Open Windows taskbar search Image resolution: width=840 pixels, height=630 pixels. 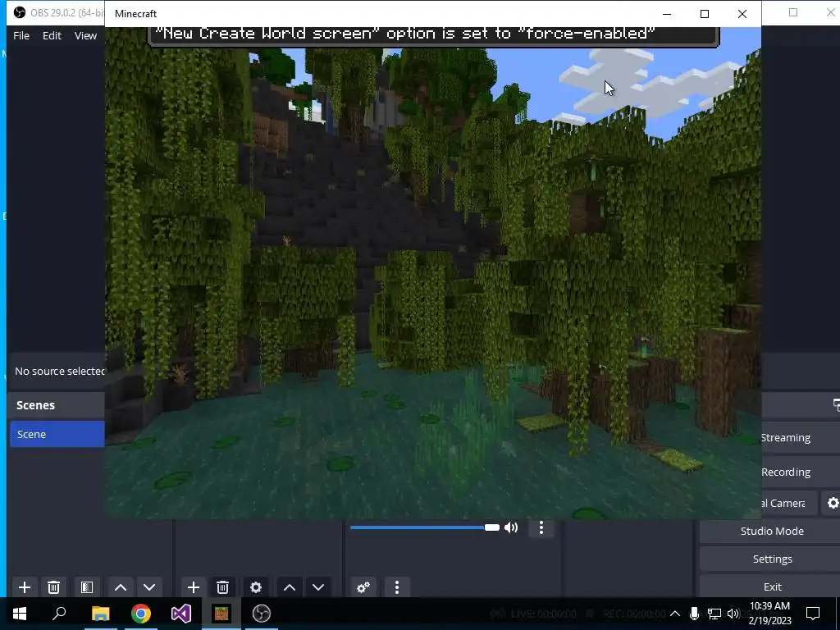(x=59, y=614)
